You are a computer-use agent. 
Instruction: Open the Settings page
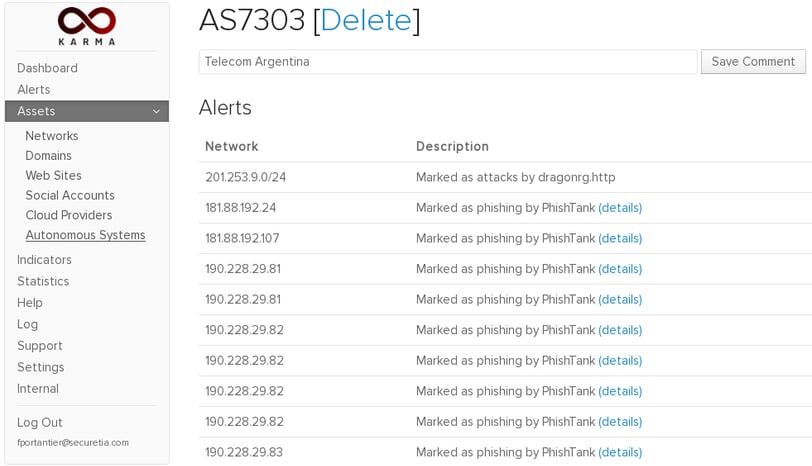(x=40, y=367)
